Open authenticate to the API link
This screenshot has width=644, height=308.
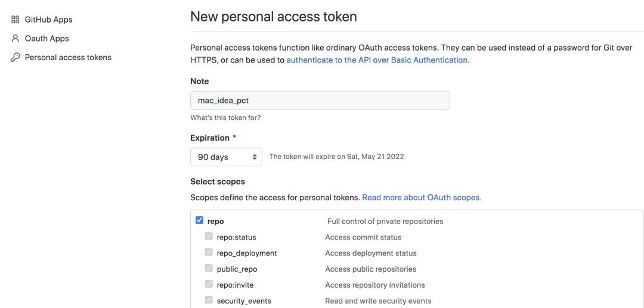[x=377, y=60]
